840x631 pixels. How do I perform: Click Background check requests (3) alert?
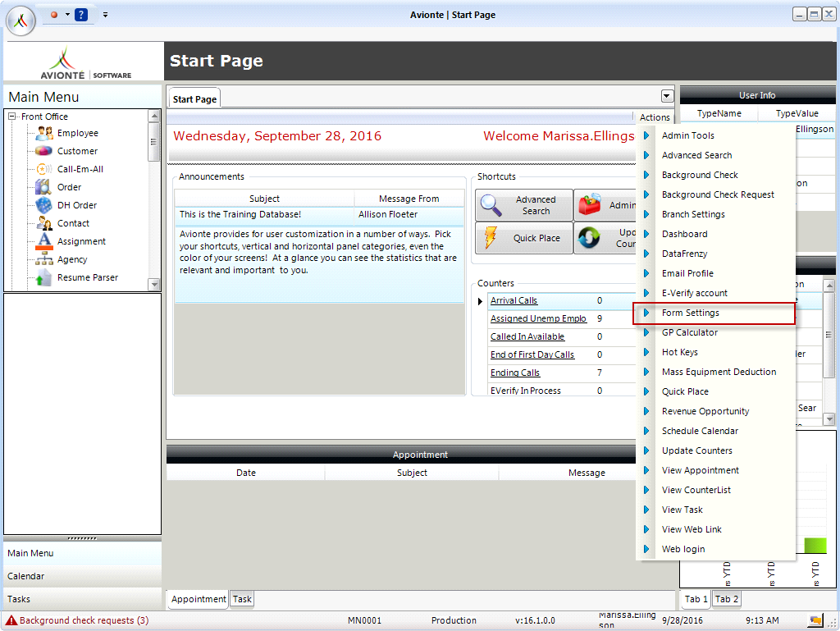click(x=84, y=620)
